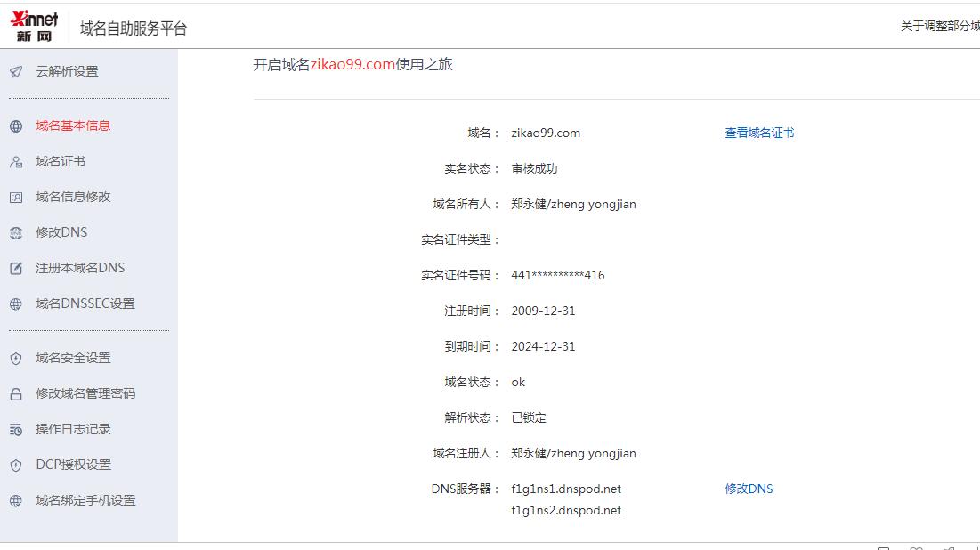
Task: Click the DNS globe icon beside 修改DNS
Action: (x=16, y=233)
